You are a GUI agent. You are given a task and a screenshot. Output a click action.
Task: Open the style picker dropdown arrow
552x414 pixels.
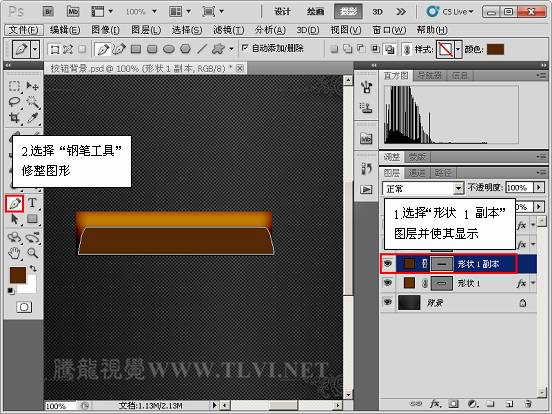tap(458, 49)
